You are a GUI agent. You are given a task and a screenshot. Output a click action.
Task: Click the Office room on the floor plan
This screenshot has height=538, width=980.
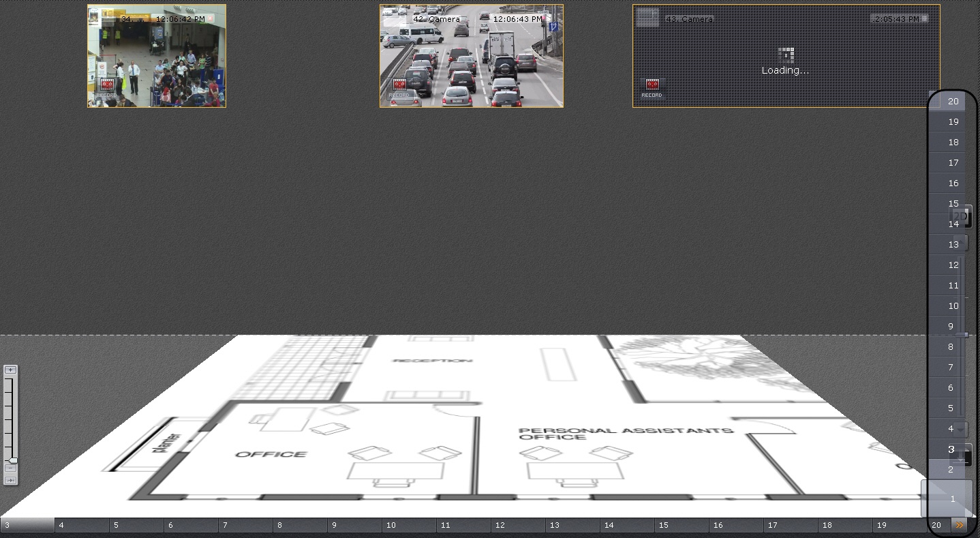click(x=262, y=454)
